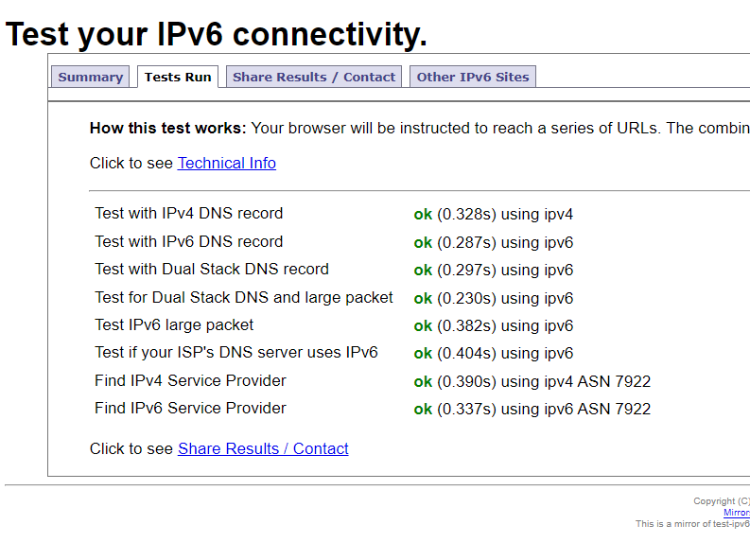750x560 pixels.
Task: Click the bottom Share Results / Contact link
Action: tap(263, 448)
